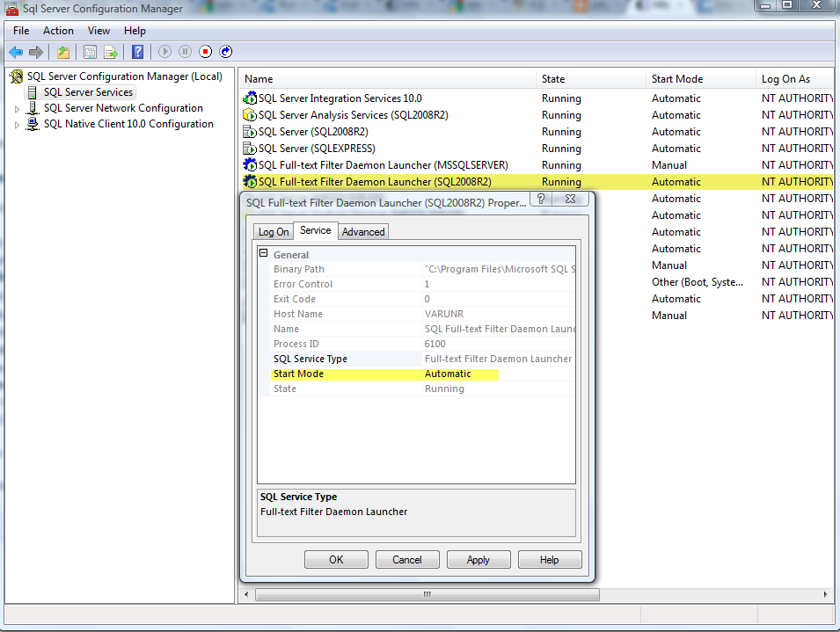Image resolution: width=840 pixels, height=632 pixels.
Task: Click the Pause Service toolbar icon
Action: tap(186, 51)
